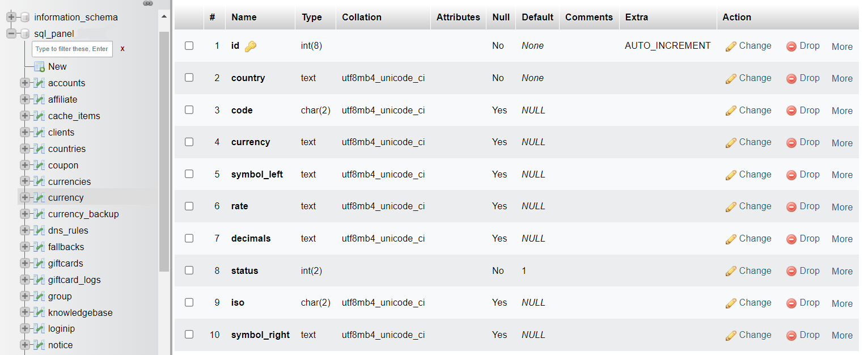Collapse the navigation panel with double-arrow icon
The height and width of the screenshot is (355, 868).
coord(148,3)
